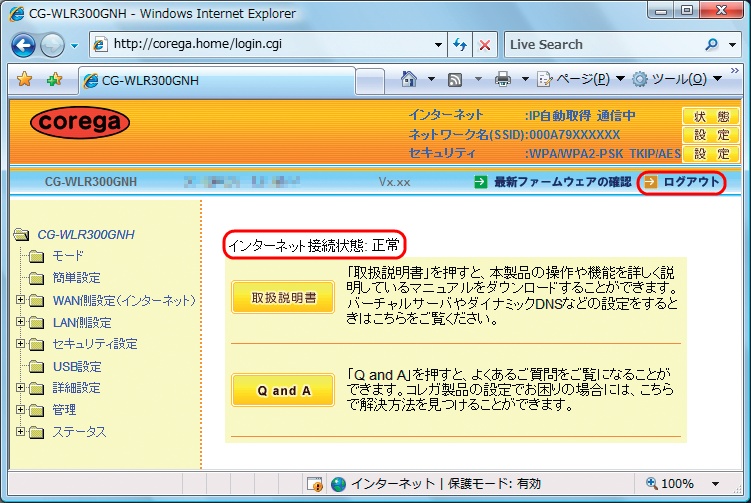The image size is (751, 503).
Task: Click the orange arrow icon beside ログアウト
Action: (650, 182)
